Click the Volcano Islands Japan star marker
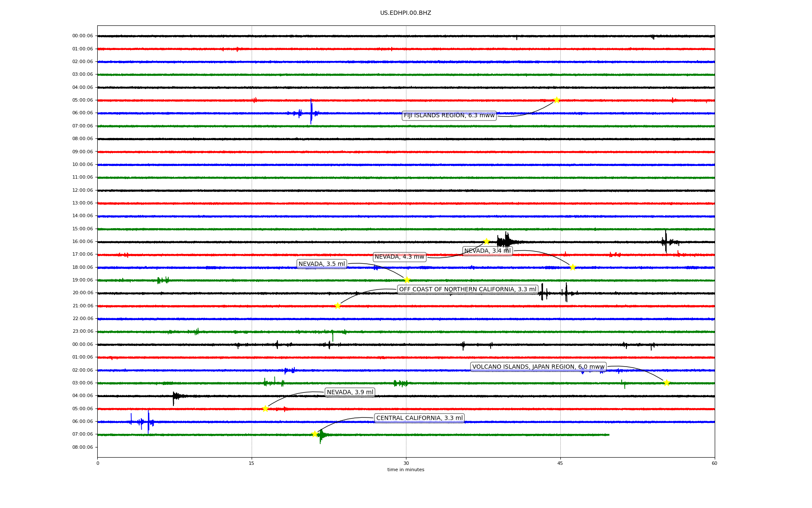Screen dimensions: 812x508 coord(667,383)
